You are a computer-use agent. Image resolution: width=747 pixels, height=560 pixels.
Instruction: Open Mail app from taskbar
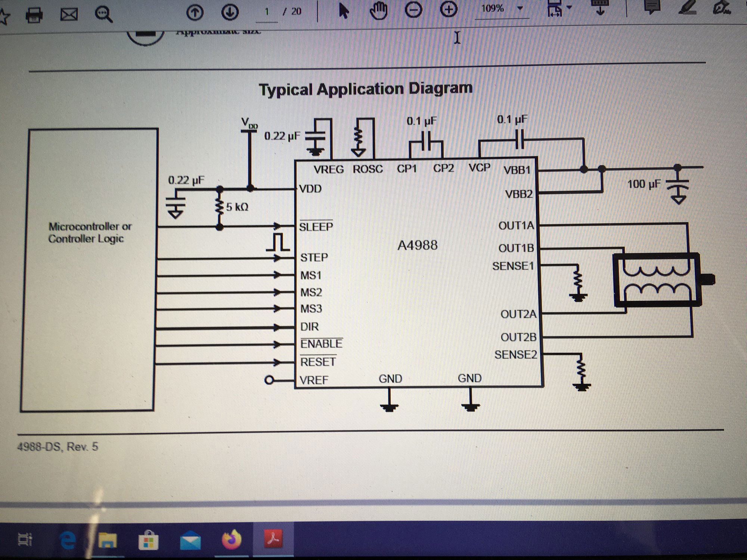pyautogui.click(x=191, y=541)
